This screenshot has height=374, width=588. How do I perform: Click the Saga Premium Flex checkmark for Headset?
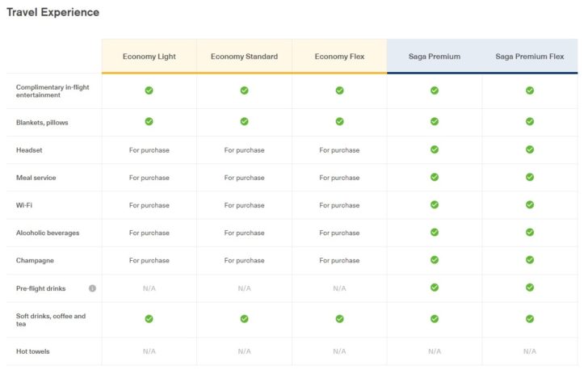pos(530,149)
